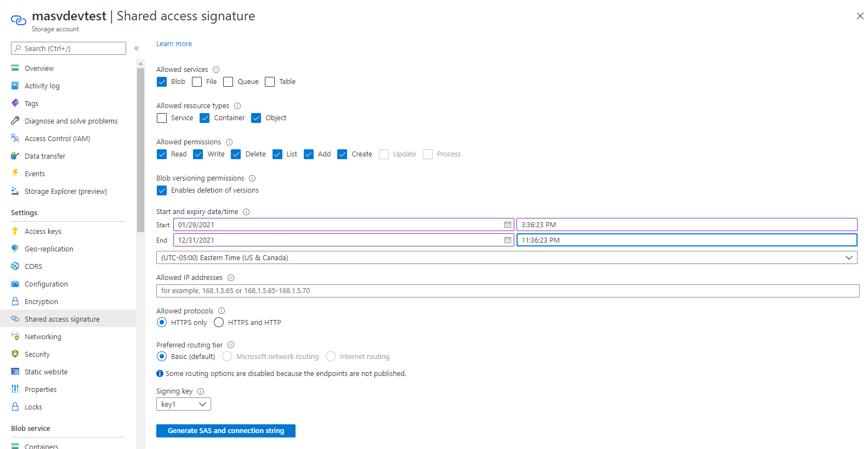Click the Storage Explorer (preview) icon
This screenshot has height=449, width=868.
[x=15, y=191]
